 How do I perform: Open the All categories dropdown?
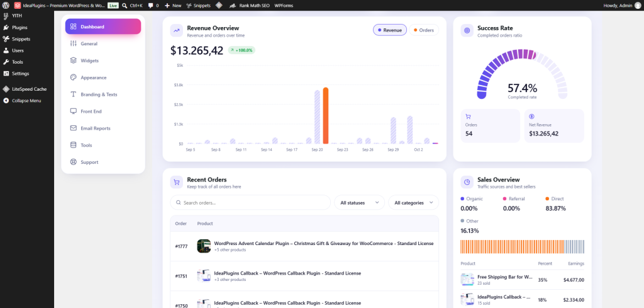pyautogui.click(x=414, y=202)
